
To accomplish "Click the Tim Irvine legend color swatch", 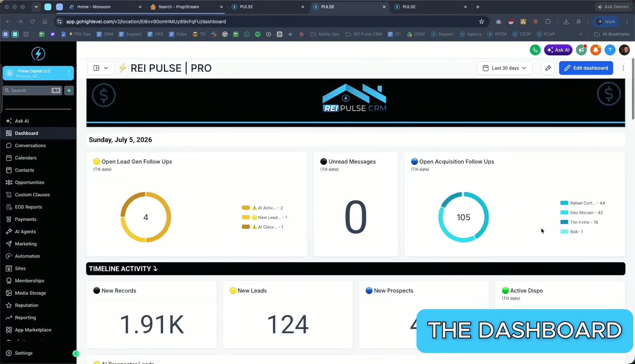I will pyautogui.click(x=564, y=222).
